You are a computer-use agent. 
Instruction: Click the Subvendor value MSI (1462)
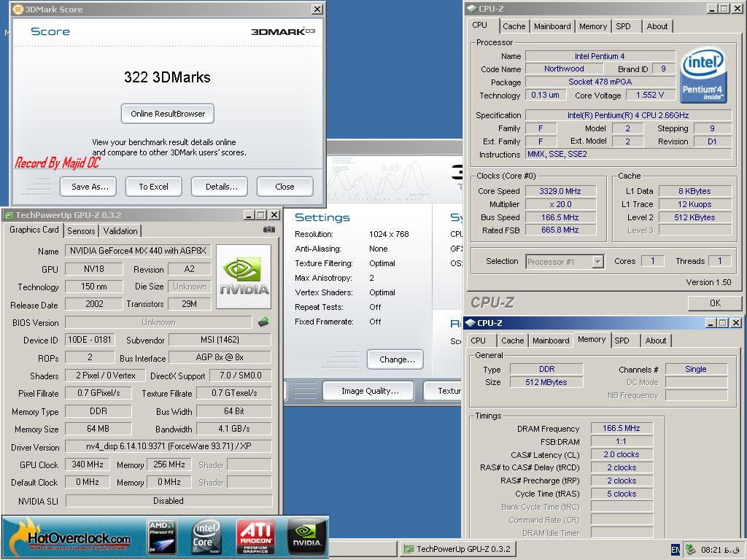click(220, 340)
